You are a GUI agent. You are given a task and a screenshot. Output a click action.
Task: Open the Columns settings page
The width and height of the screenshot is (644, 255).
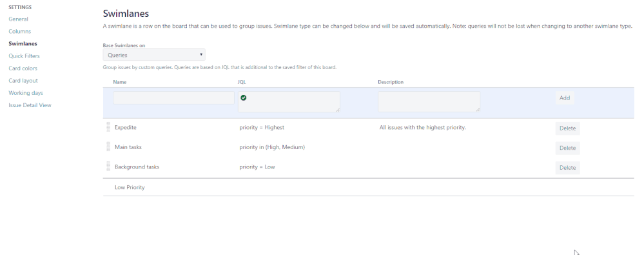tap(20, 31)
